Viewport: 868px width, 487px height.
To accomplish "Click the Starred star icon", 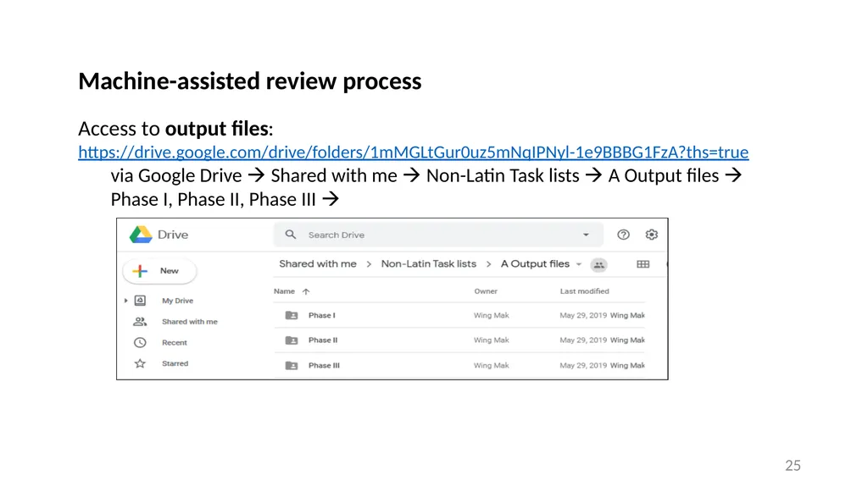I will coord(140,363).
